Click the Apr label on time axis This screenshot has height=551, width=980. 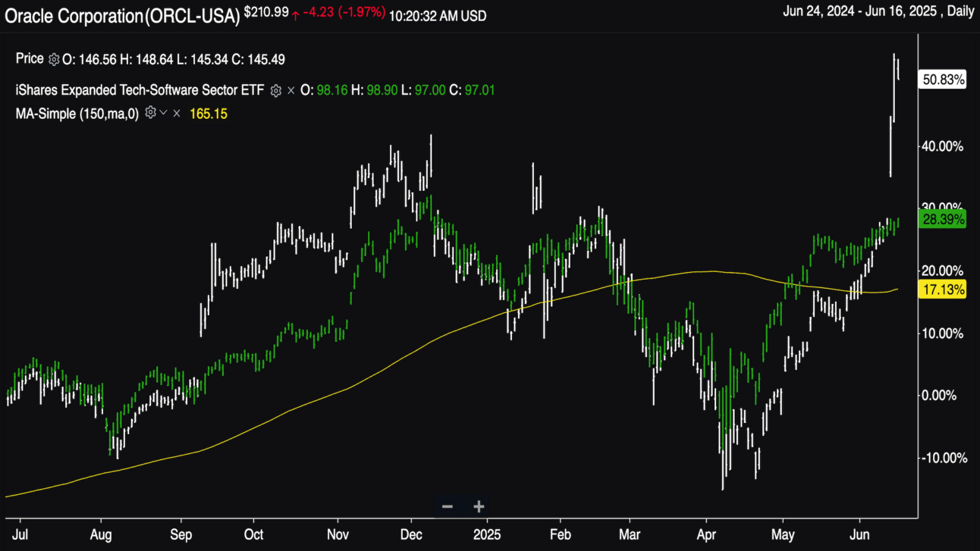[x=705, y=534]
